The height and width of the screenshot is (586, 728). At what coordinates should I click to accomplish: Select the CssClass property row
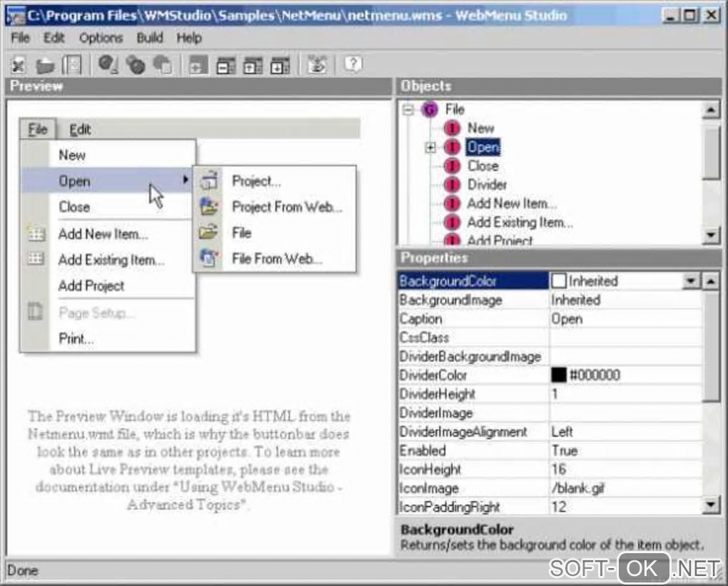(550, 338)
